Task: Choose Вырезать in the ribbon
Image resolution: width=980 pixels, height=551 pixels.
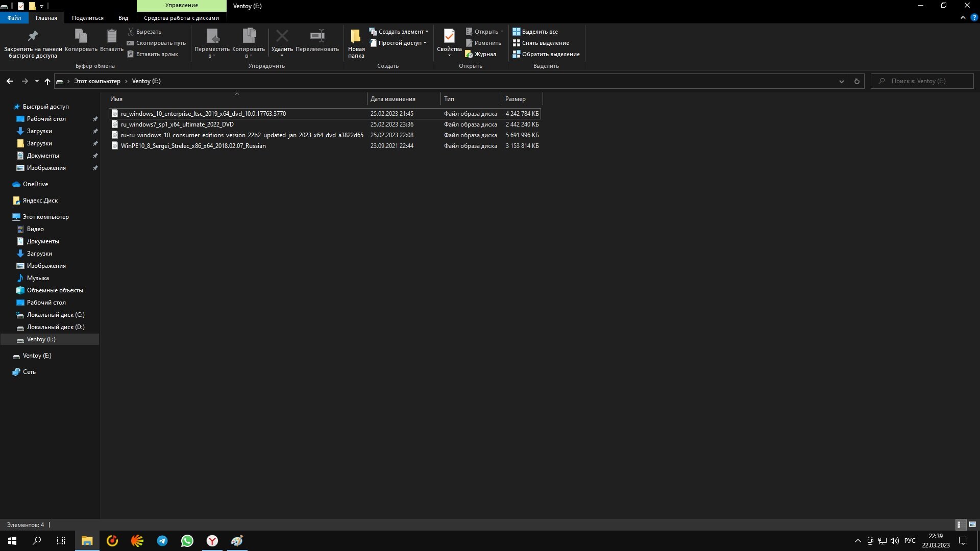Action: 144,32
